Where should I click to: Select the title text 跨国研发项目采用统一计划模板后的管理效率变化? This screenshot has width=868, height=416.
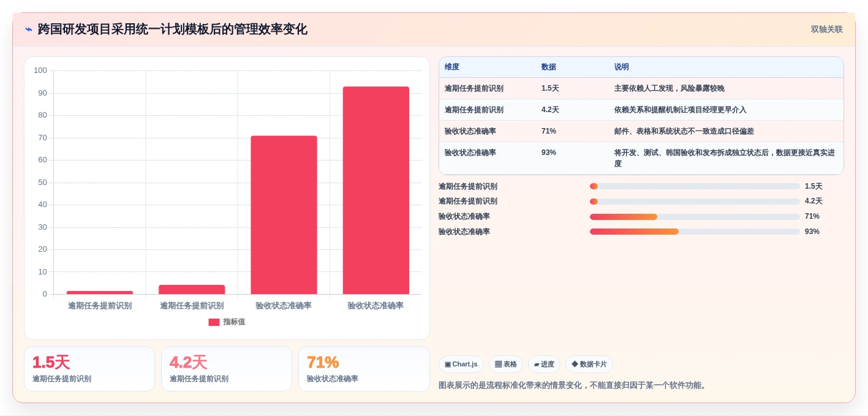172,29
